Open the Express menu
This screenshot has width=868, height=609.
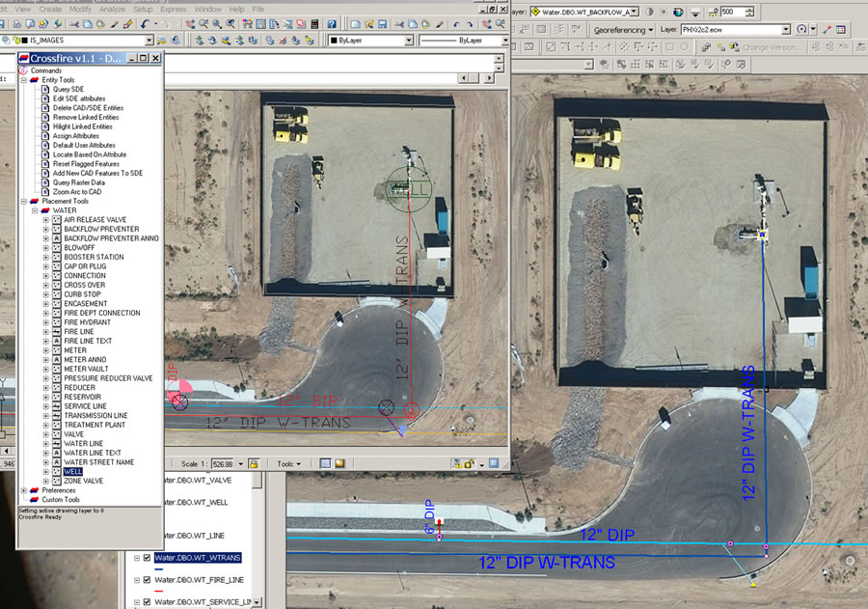174,9
